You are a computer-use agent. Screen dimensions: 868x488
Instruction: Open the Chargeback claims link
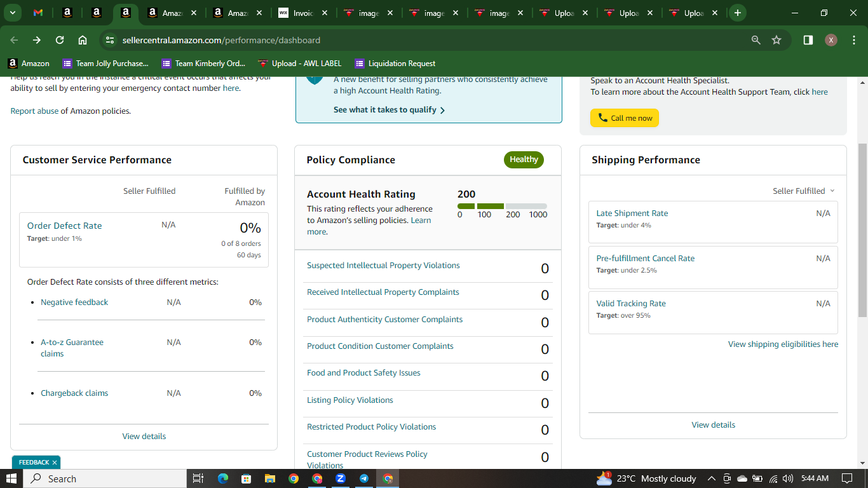coord(74,393)
